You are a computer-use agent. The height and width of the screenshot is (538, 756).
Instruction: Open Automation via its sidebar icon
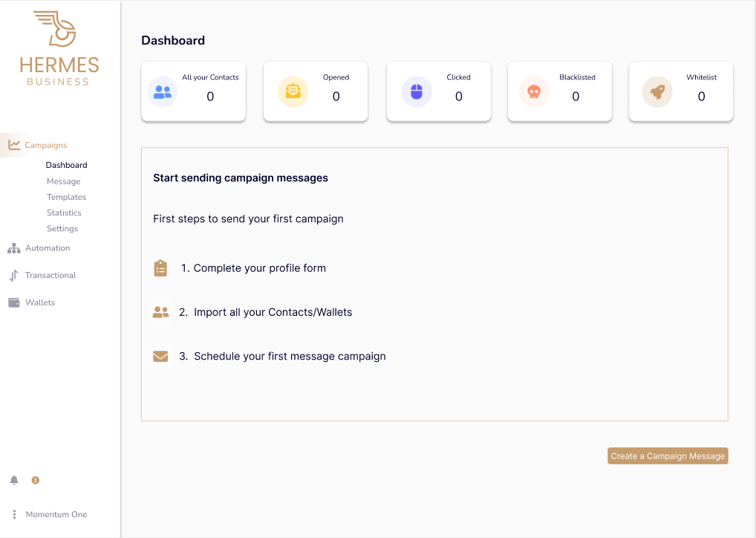tap(13, 247)
